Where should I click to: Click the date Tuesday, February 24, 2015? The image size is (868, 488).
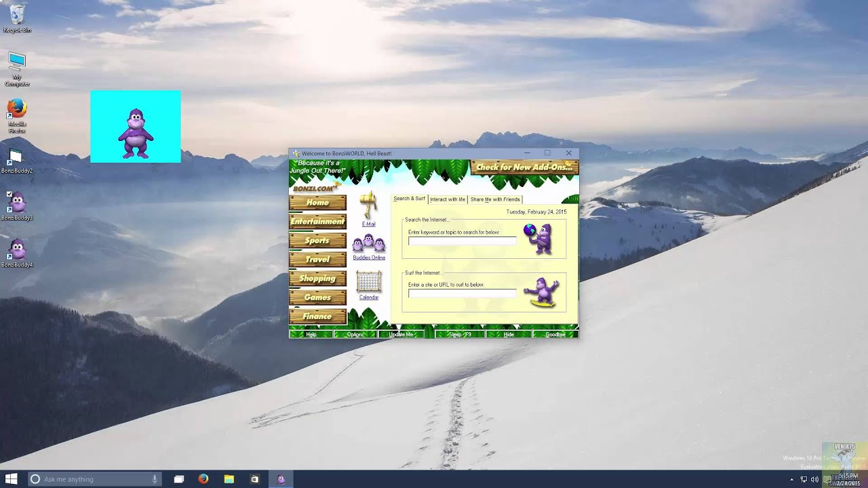tap(536, 211)
